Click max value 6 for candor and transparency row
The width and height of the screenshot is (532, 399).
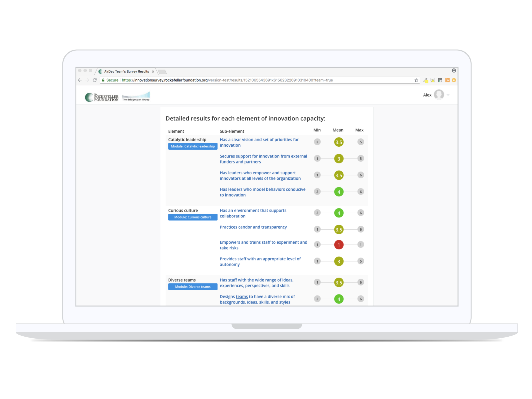(360, 229)
